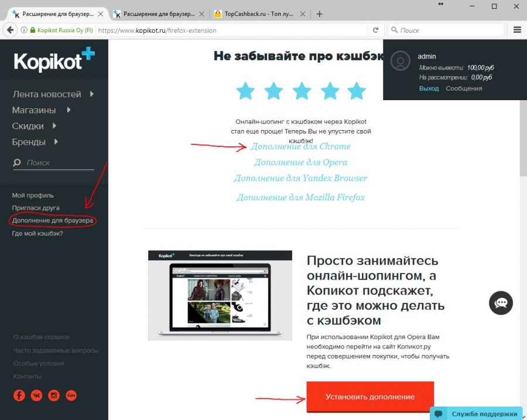Click the Дополнение для Opera link
Screen dimensions: 527x420
[x=300, y=162]
